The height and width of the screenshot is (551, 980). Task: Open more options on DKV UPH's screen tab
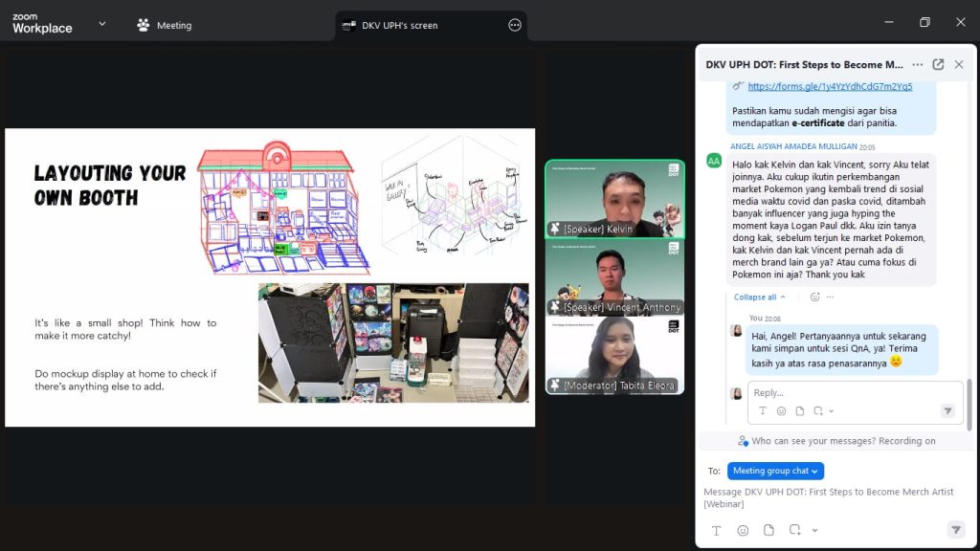point(515,26)
